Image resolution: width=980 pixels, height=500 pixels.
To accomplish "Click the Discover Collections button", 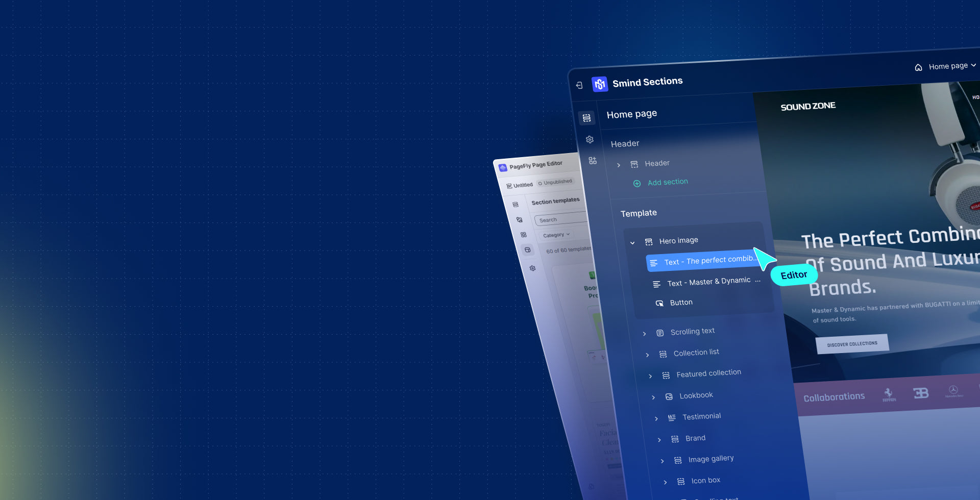I will (x=852, y=344).
